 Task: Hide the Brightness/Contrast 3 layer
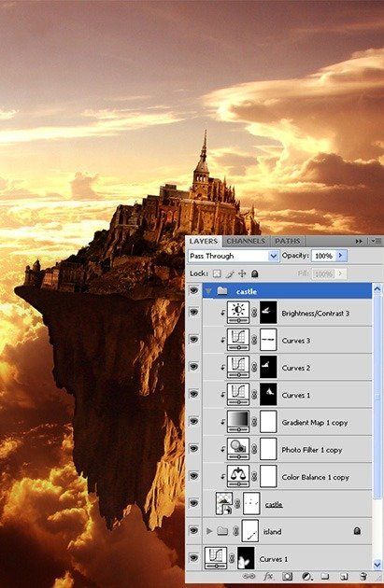coord(193,313)
